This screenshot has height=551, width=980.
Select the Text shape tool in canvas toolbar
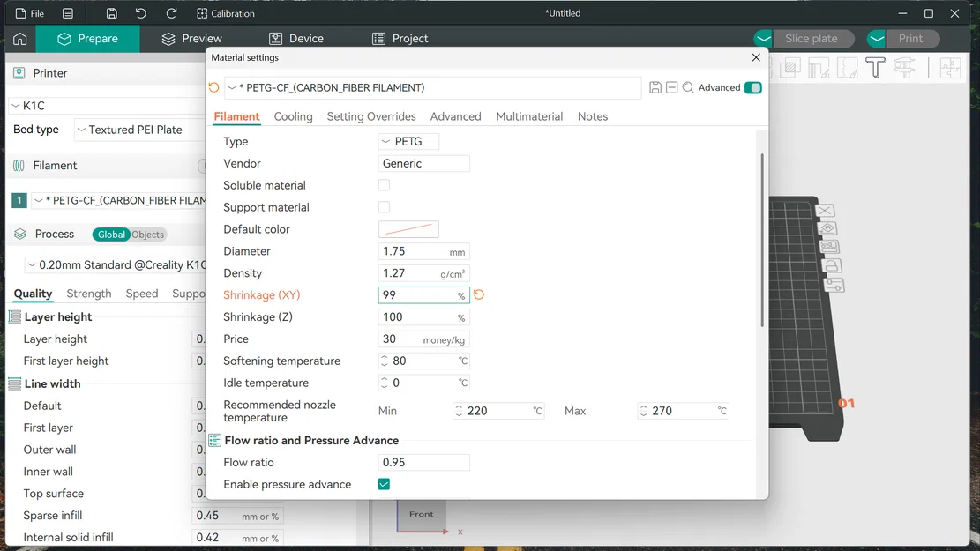[876, 68]
